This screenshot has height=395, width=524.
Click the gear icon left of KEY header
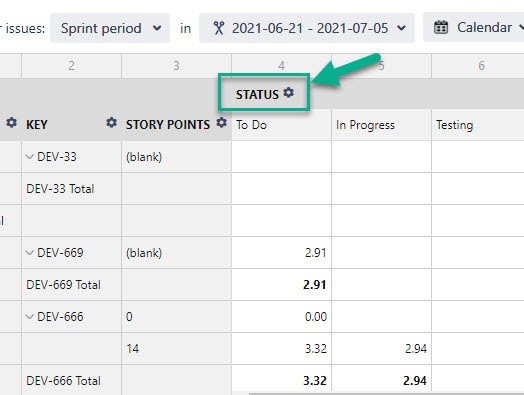(11, 123)
